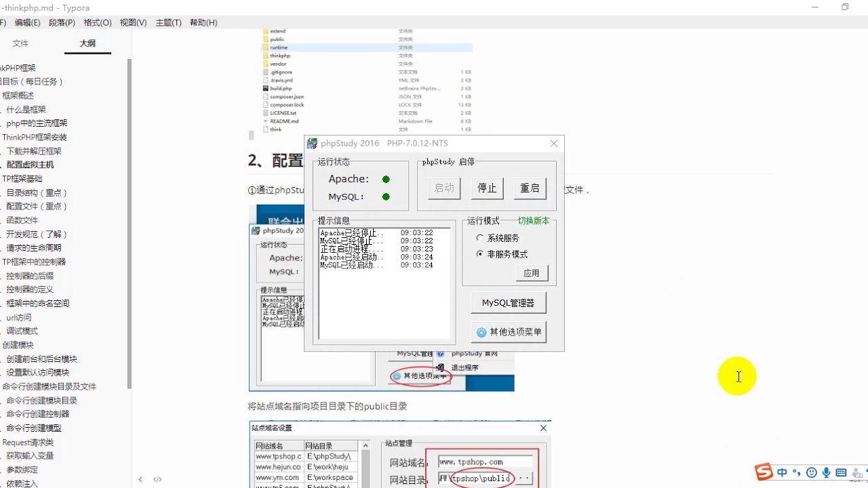Jump to 参数绑定 in the outline

pyautogui.click(x=22, y=470)
